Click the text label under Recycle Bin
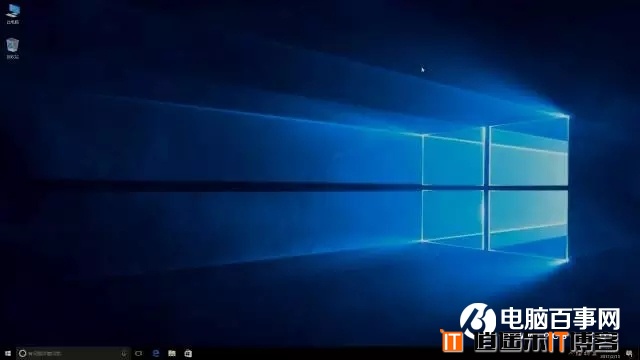640x360 pixels. click(13, 57)
